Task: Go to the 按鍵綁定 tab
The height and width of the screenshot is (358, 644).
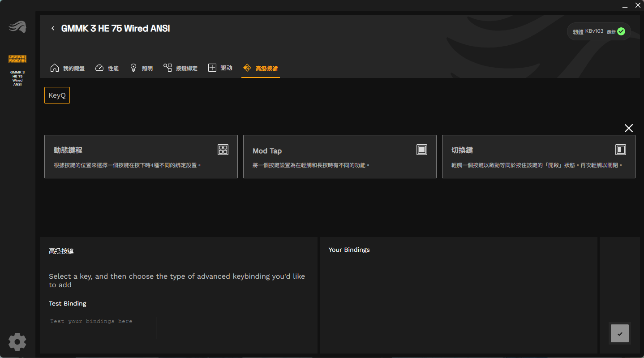Action: [x=180, y=68]
